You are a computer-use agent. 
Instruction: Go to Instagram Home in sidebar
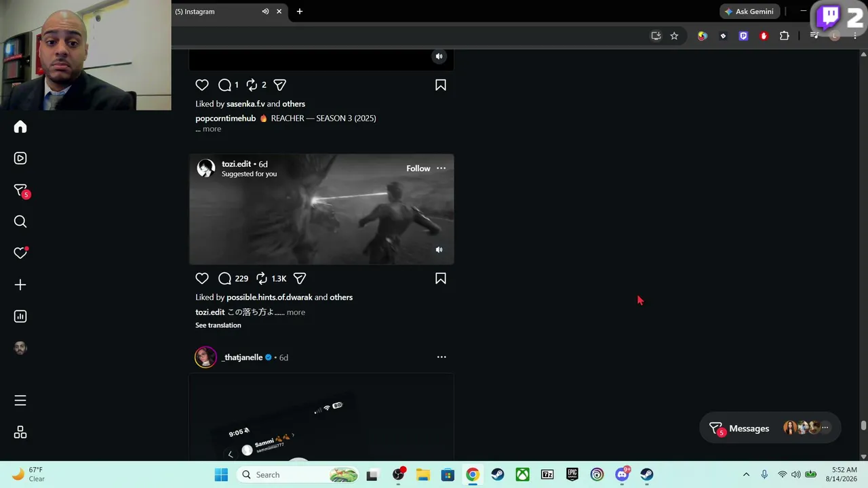pos(20,127)
